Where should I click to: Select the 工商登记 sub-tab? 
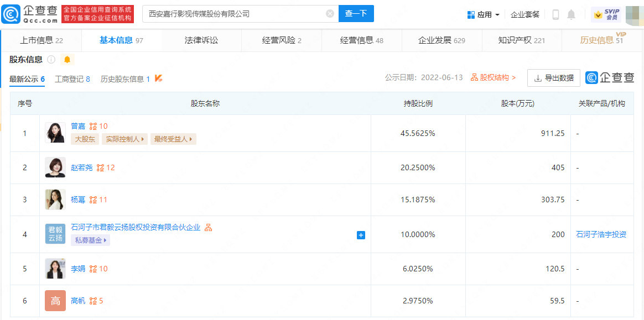(72, 79)
